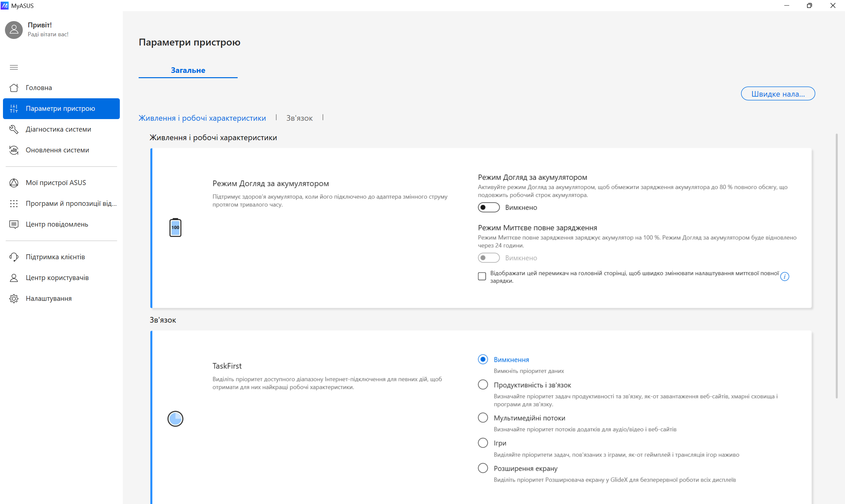The width and height of the screenshot is (845, 504).
Task: Open Налаштування menu item
Action: (61, 299)
